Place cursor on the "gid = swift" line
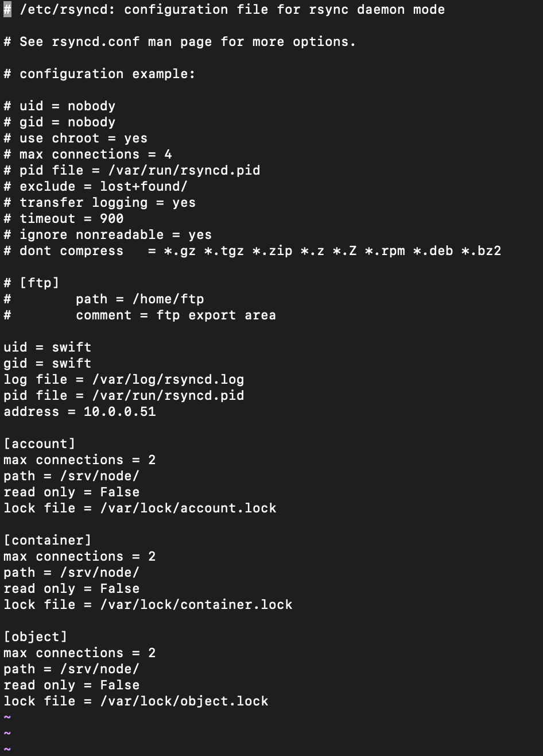The width and height of the screenshot is (543, 756). point(47,363)
